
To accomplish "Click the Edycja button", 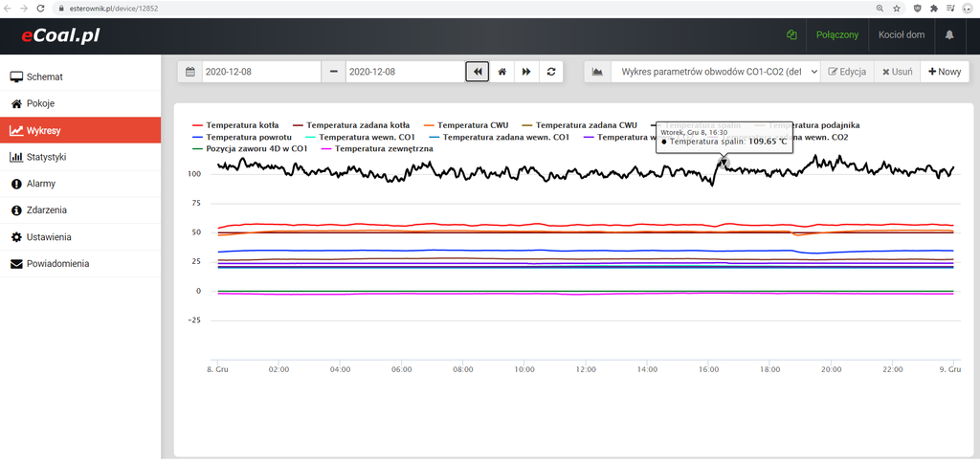I will coord(846,72).
